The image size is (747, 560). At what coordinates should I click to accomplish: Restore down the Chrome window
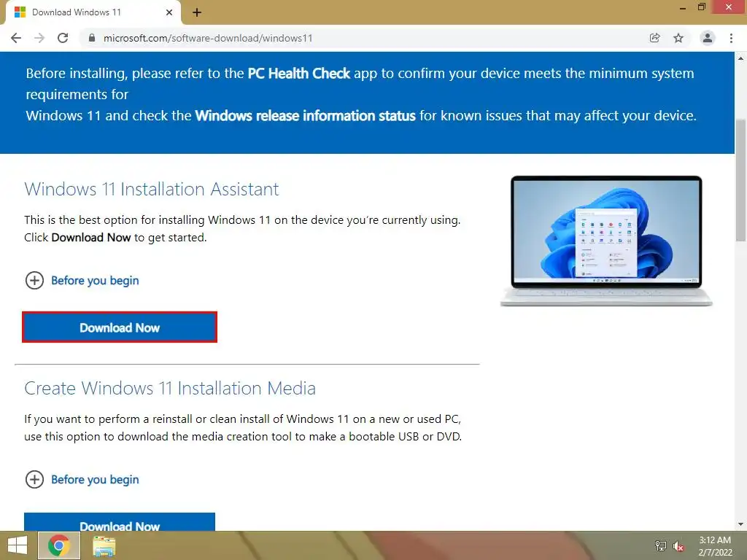702,7
